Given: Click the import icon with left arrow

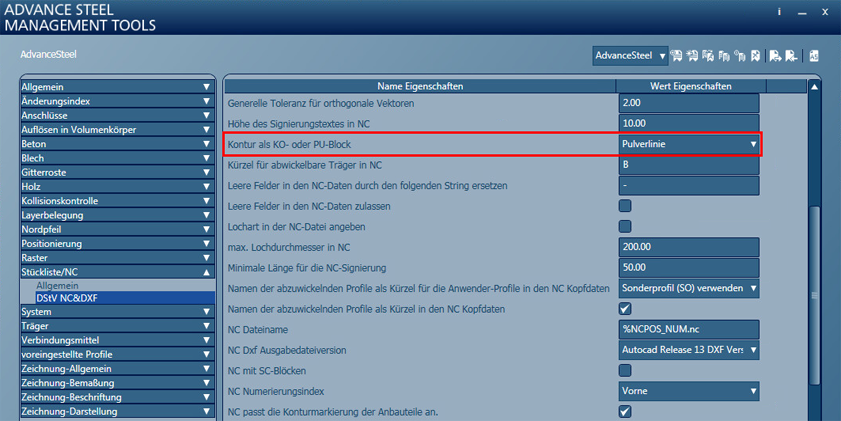Looking at the screenshot, I should coord(791,56).
